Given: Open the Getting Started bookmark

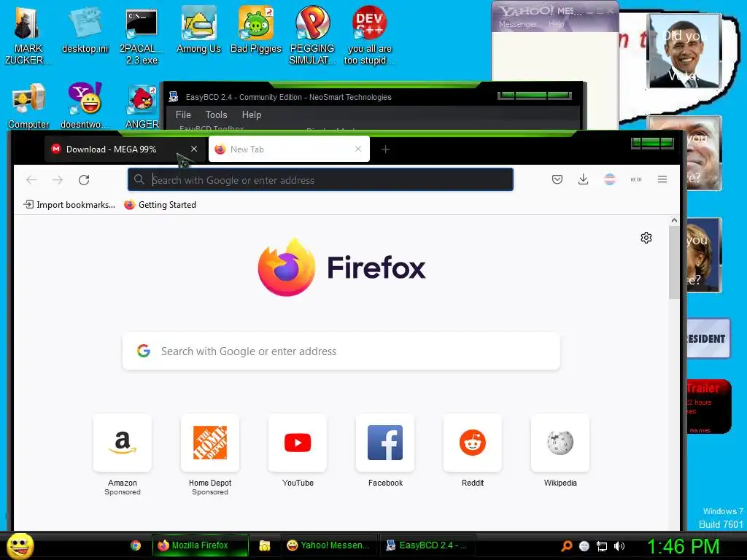Looking at the screenshot, I should click(160, 205).
